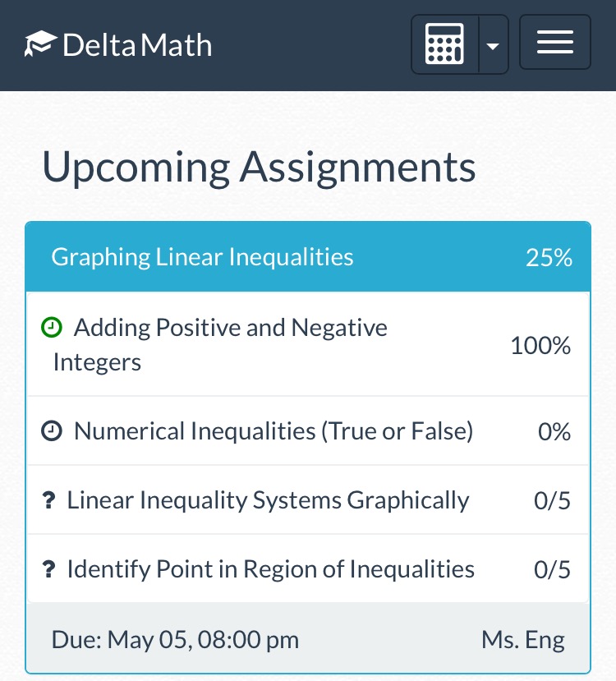Click 0/5 score for Linear Inequality Systems
The image size is (616, 681).
[552, 500]
